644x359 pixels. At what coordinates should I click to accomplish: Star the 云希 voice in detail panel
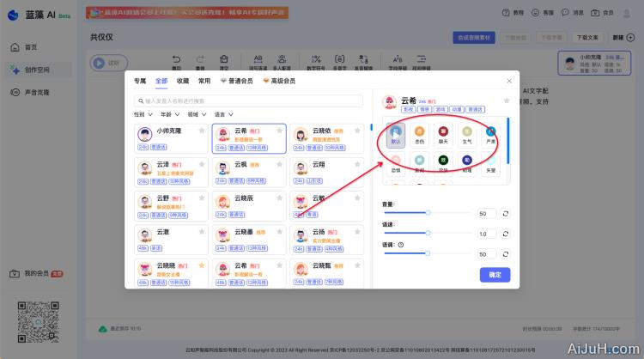[x=507, y=101]
